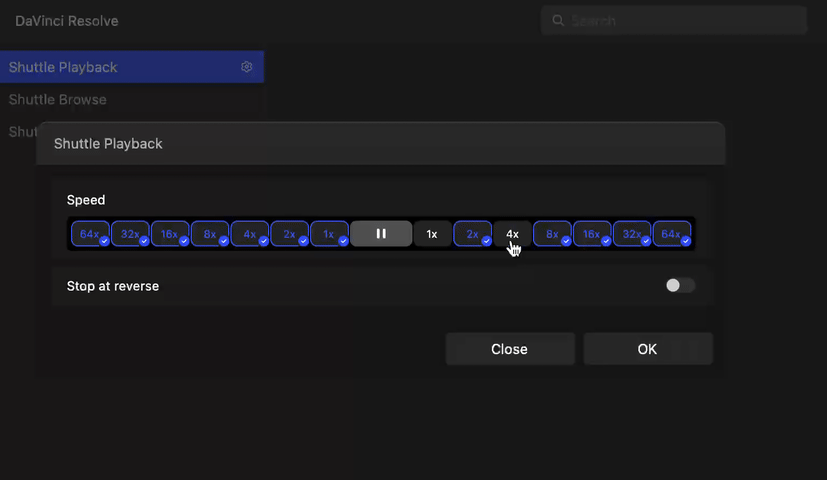
Task: Toggle the reverse 64x speed option
Action: [x=90, y=234]
